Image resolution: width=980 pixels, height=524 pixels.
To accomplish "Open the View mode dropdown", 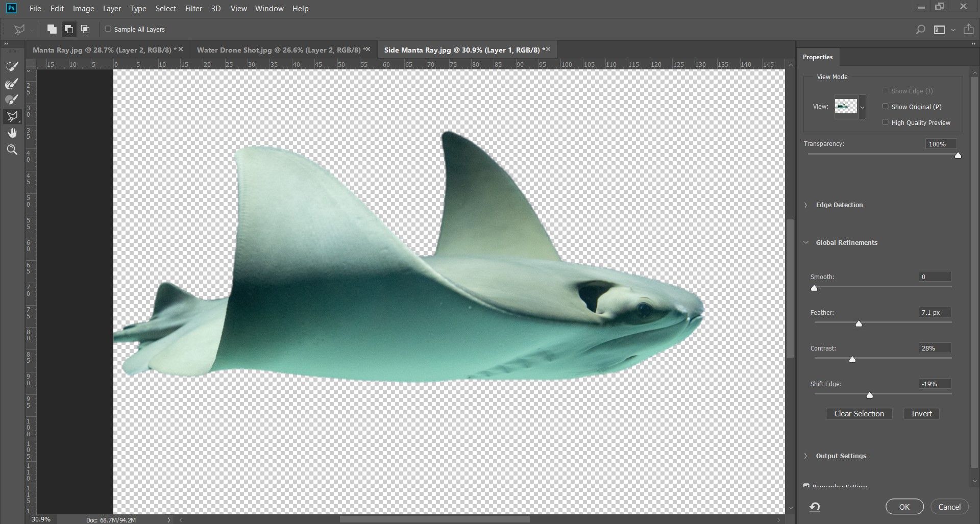I will point(862,107).
